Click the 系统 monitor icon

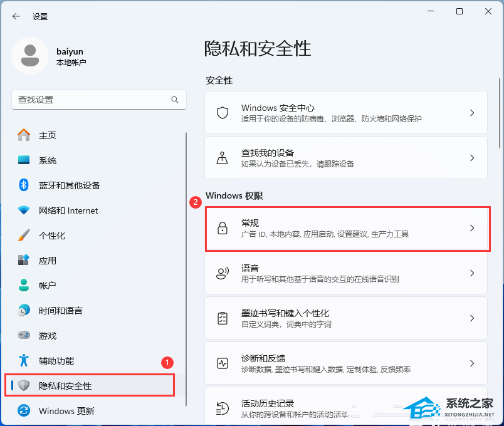24,160
